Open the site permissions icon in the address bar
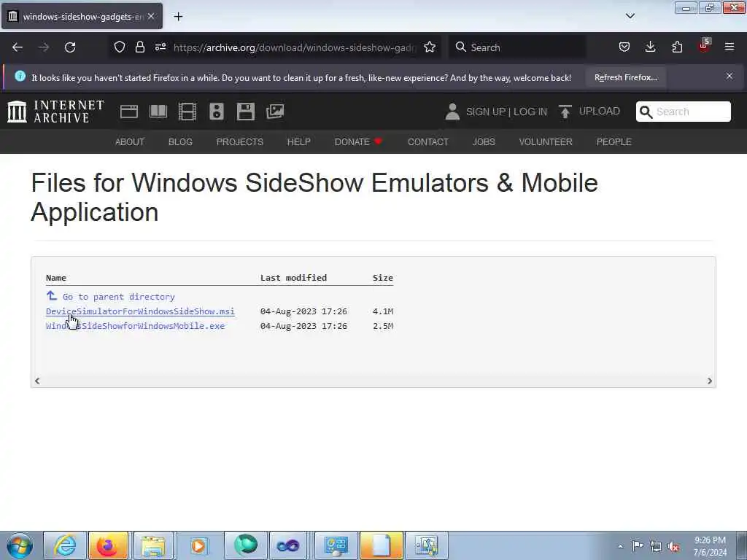747x560 pixels. point(160,47)
